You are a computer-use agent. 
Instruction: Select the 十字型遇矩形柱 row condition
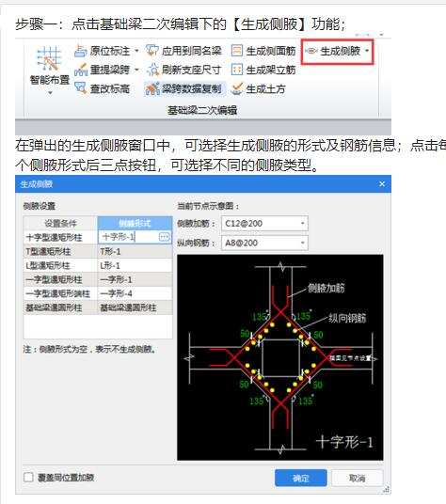60,238
